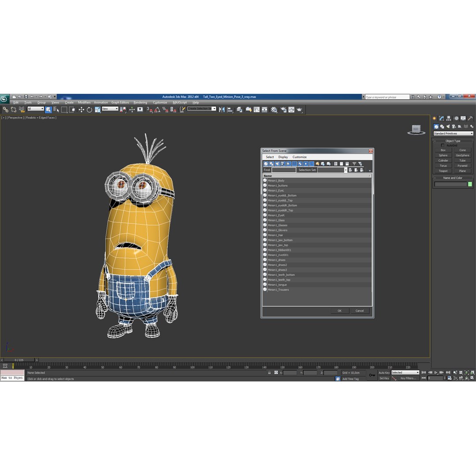Open Customize menu in Select From Scene
Screen dimensions: 476x476
[299, 157]
